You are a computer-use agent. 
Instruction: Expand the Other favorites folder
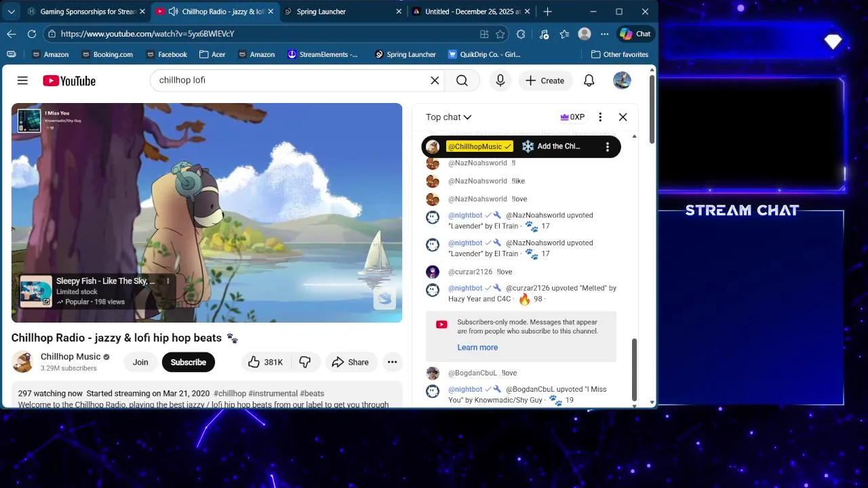click(x=620, y=54)
